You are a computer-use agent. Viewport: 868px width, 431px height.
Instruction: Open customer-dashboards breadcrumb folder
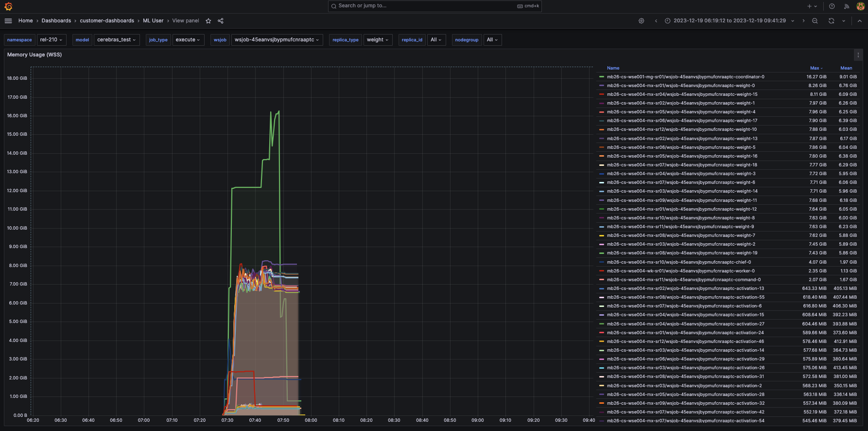click(x=107, y=21)
